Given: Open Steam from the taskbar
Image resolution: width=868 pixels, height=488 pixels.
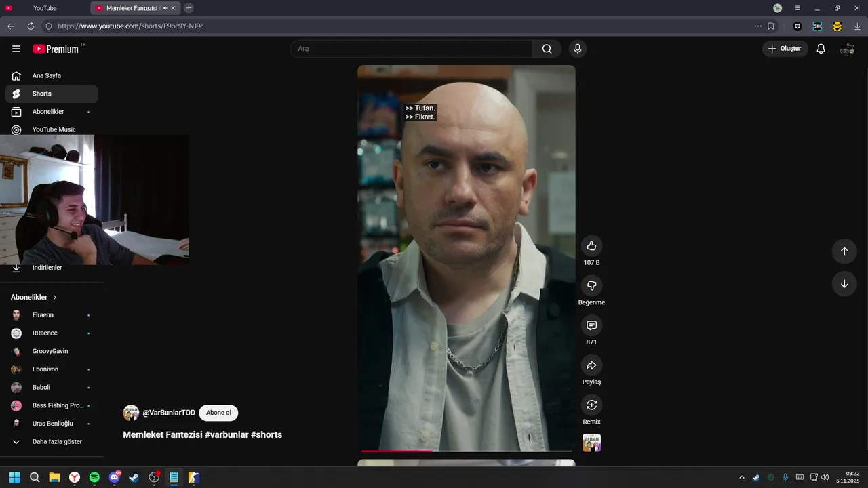Looking at the screenshot, I should click(134, 477).
